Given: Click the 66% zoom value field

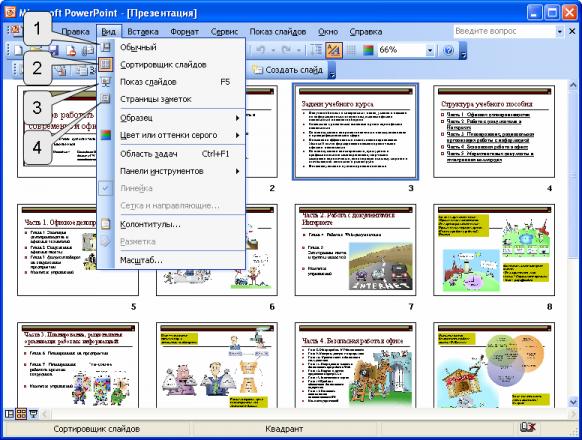Looking at the screenshot, I should [x=401, y=50].
